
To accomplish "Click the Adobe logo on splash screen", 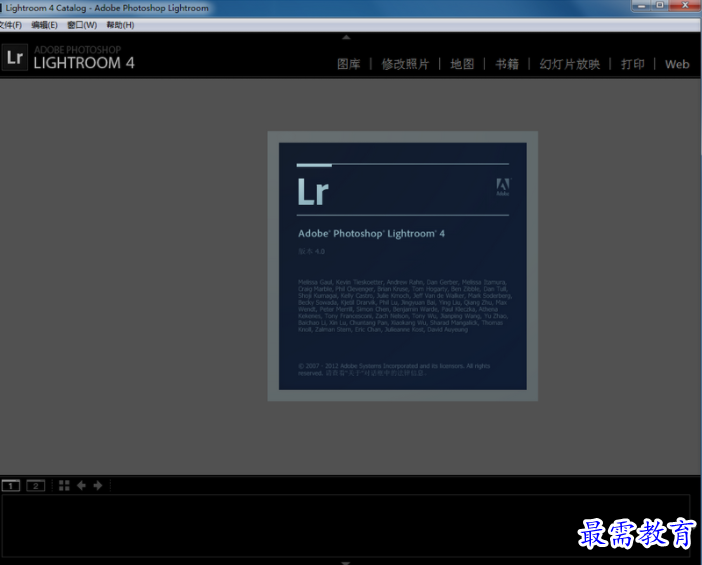I will click(503, 187).
